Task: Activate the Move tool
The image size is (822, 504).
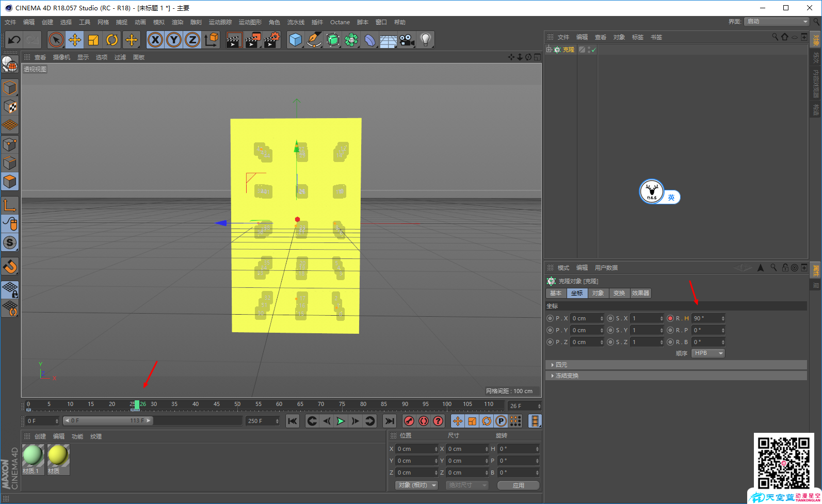Action: [x=75, y=40]
